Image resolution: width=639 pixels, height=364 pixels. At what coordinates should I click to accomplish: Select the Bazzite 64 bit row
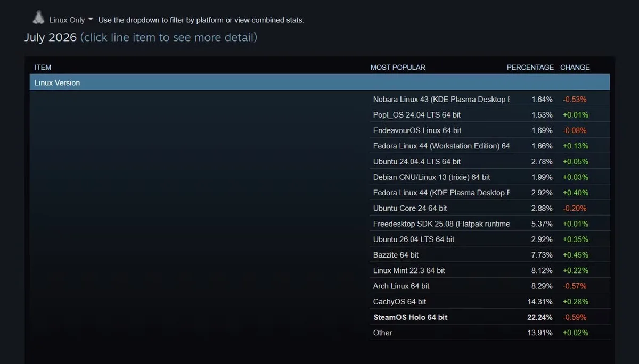pyautogui.click(x=490, y=255)
